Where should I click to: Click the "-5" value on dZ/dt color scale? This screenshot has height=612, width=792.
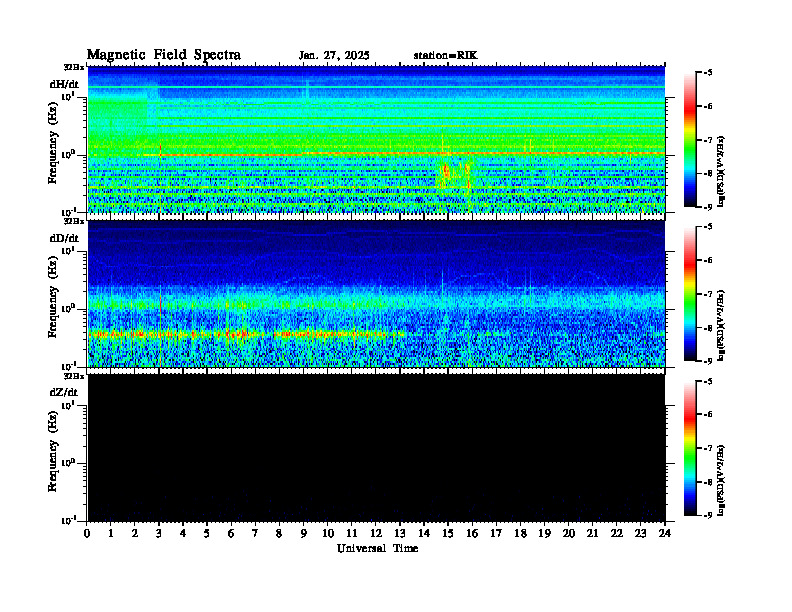(708, 381)
